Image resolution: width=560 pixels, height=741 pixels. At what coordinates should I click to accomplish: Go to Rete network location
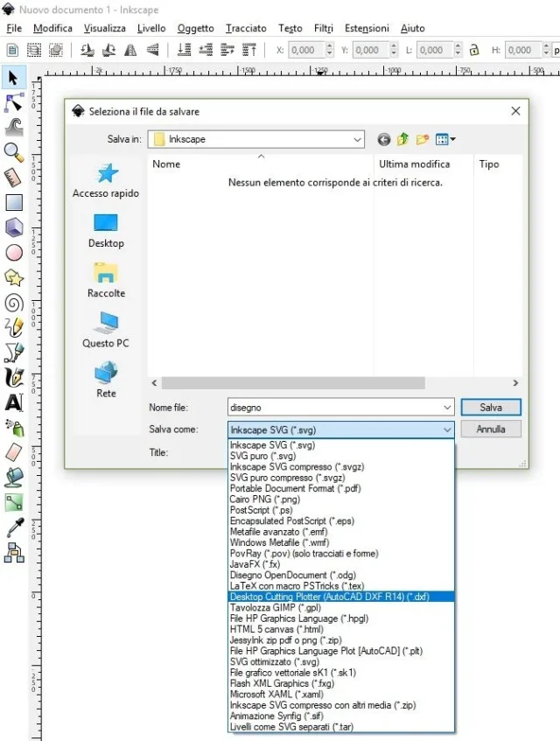pos(106,381)
